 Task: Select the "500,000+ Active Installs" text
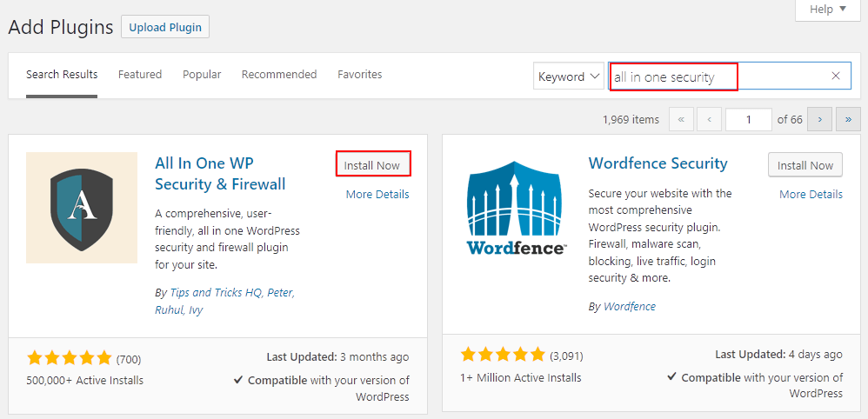click(84, 380)
